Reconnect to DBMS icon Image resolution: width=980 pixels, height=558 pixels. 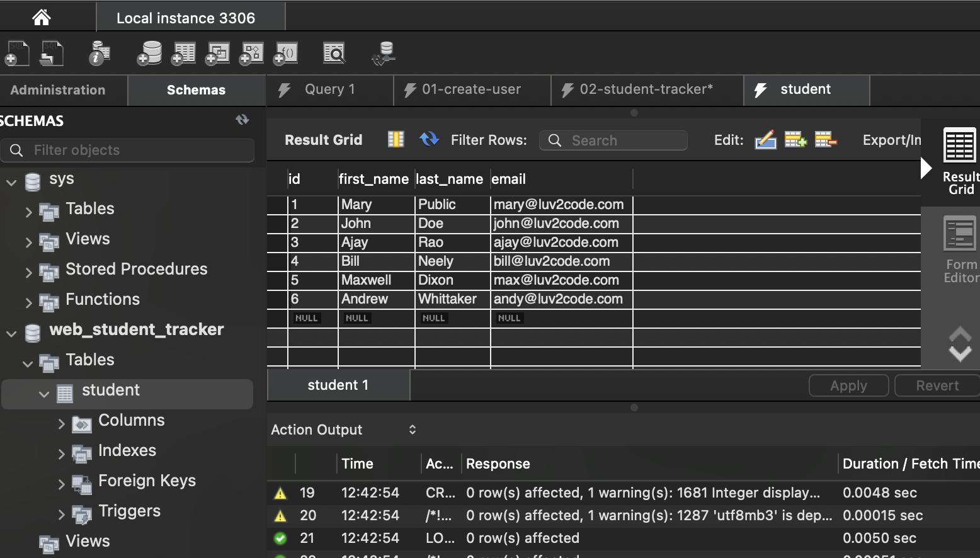pos(384,54)
